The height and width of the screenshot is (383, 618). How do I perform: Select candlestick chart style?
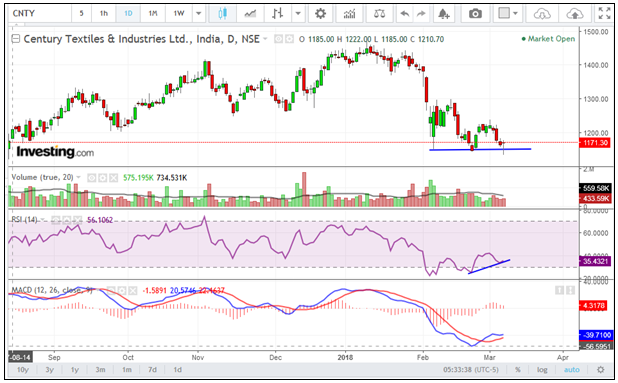223,14
